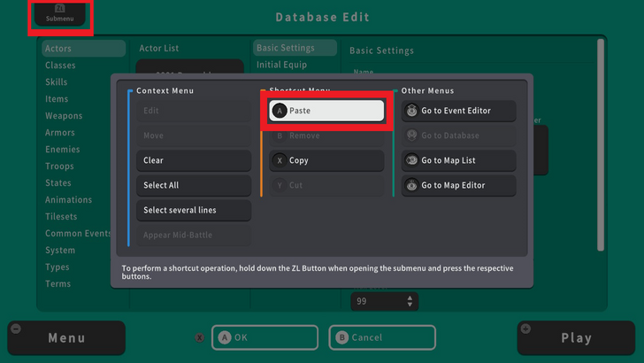Viewport: 644px width, 363px height.
Task: Open the Initial Equip tab
Action: (x=283, y=65)
